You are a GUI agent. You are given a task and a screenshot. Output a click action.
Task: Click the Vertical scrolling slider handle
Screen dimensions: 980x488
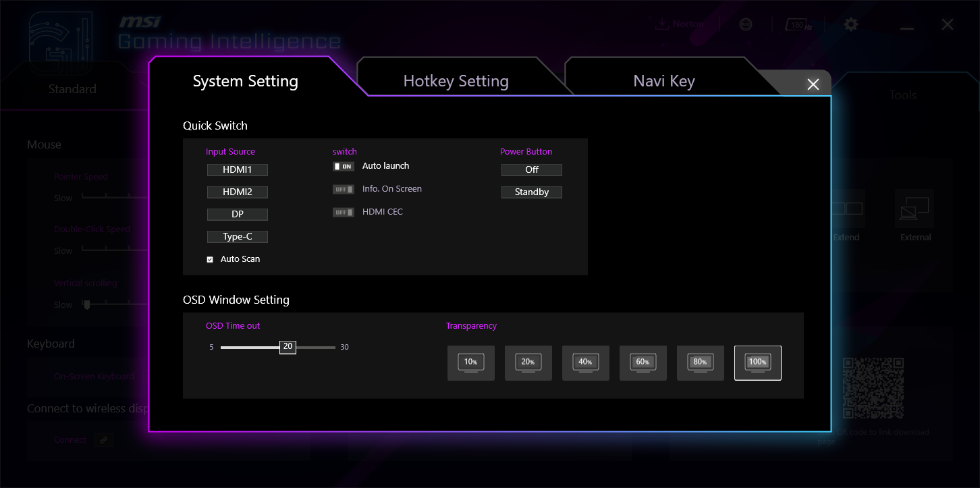(x=86, y=304)
